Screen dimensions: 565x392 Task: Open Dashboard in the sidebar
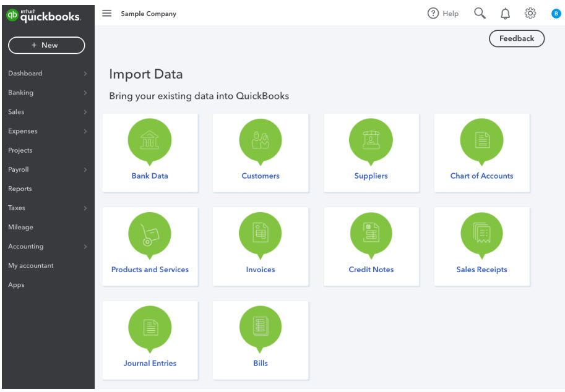click(25, 74)
